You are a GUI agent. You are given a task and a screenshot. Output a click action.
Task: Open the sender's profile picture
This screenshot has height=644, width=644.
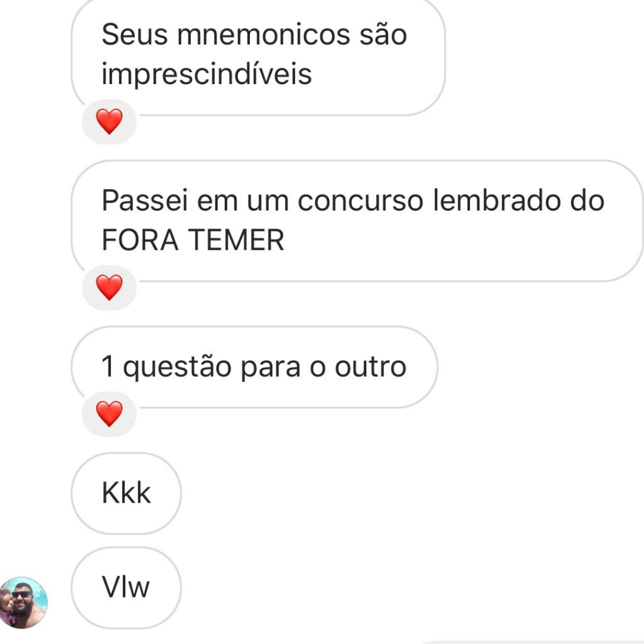pyautogui.click(x=23, y=602)
